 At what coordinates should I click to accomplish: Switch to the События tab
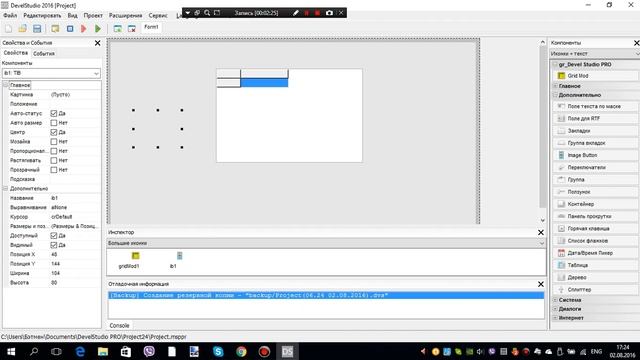coord(44,53)
